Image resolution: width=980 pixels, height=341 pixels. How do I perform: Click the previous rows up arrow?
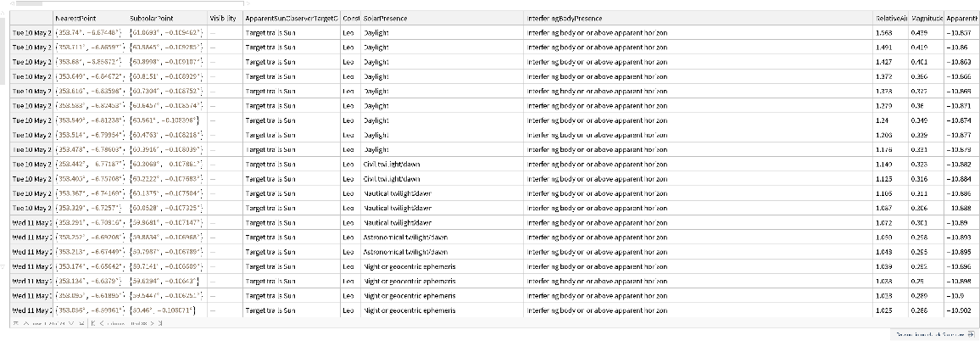pos(26,323)
